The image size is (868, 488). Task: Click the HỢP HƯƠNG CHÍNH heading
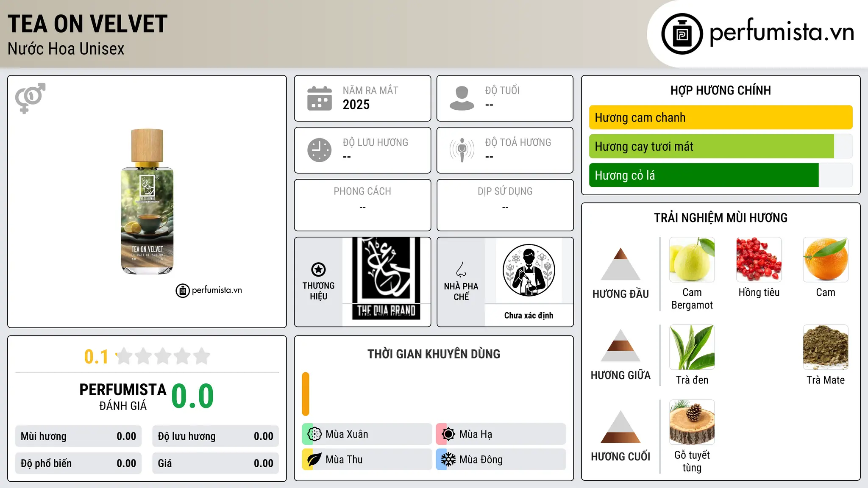point(721,91)
